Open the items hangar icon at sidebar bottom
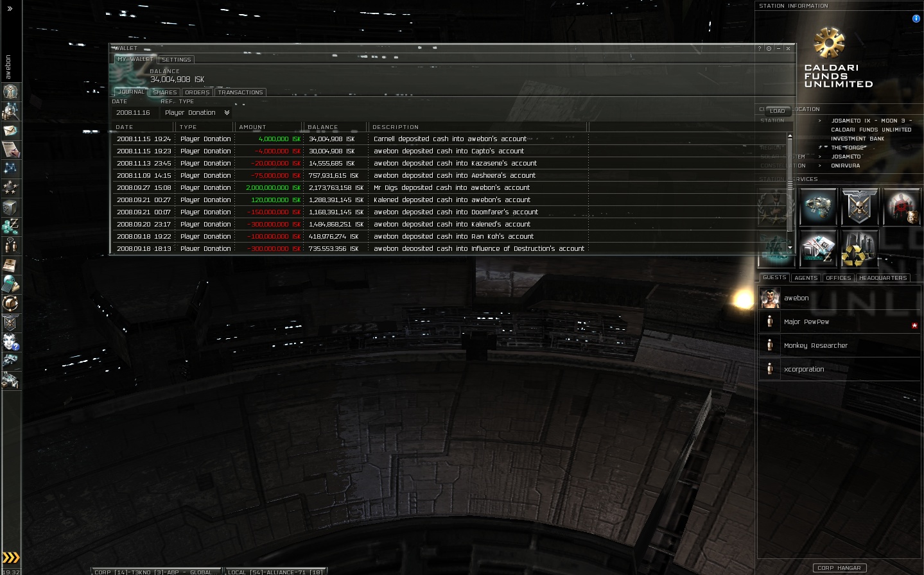Screen dimensions: 924x575 (10, 380)
